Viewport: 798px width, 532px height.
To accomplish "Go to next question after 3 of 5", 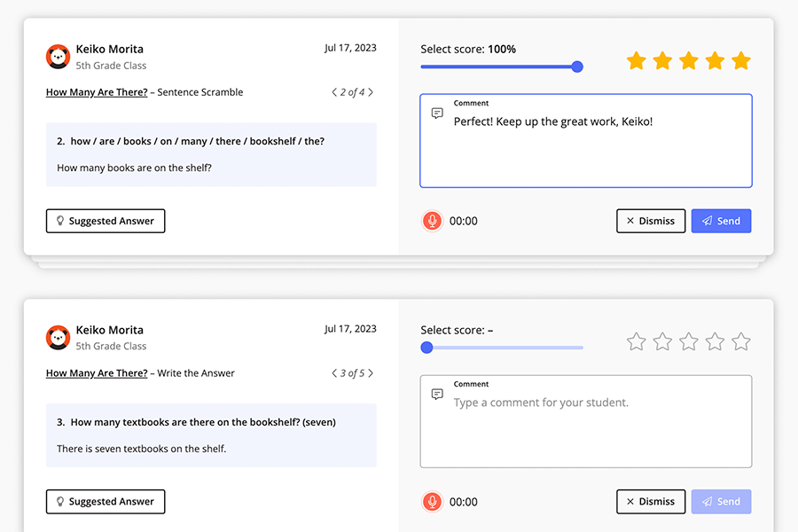I will [x=371, y=373].
